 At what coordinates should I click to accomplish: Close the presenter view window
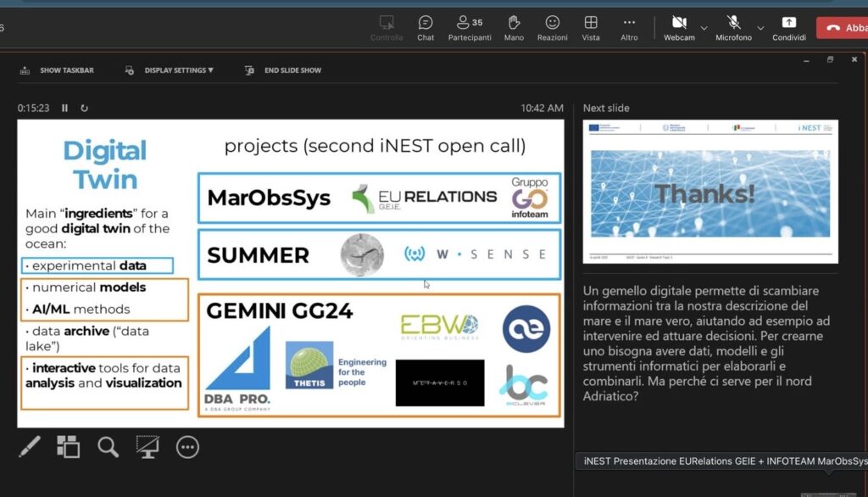coord(854,59)
